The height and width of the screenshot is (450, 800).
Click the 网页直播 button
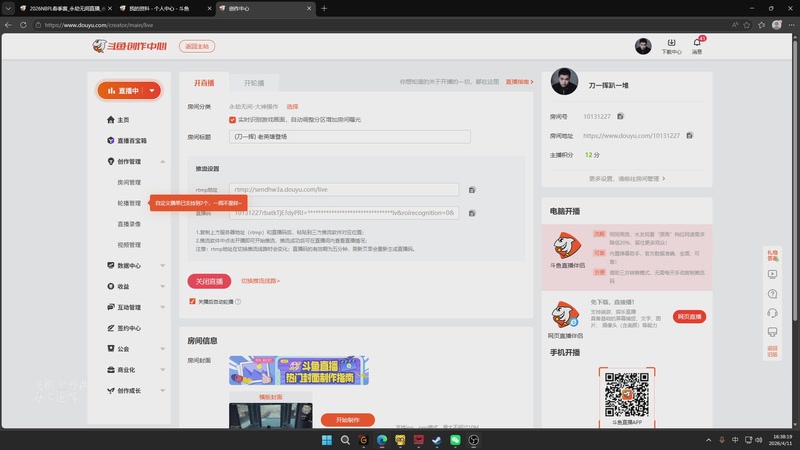(689, 317)
